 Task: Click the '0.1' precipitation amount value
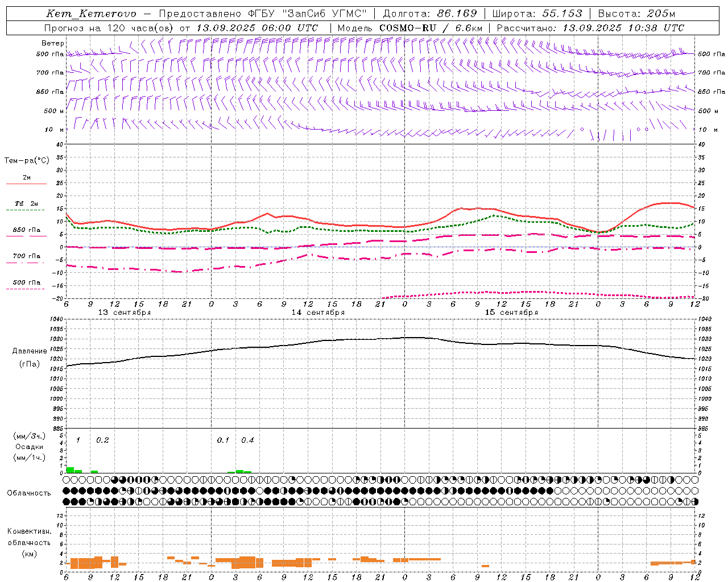[x=223, y=440]
